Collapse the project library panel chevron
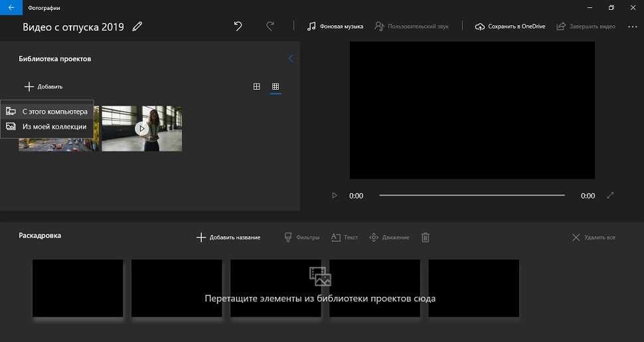Screen dimensions: 644x342 [290, 58]
